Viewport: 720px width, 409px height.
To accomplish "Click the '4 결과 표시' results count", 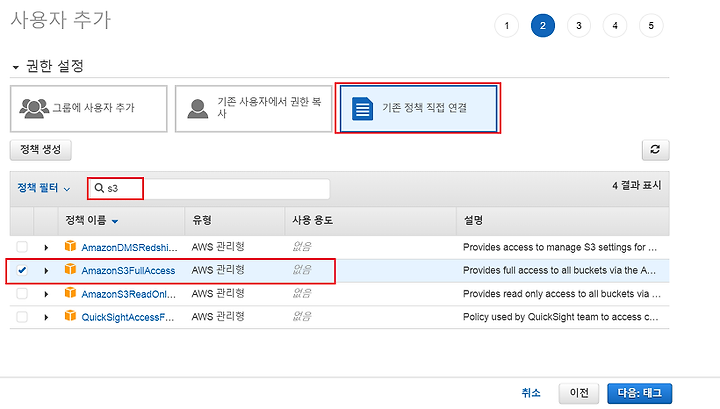I will click(636, 185).
